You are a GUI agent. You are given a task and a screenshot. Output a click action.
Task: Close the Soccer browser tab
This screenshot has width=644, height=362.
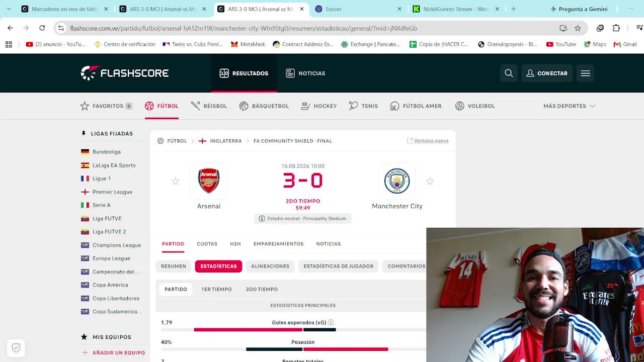click(x=399, y=9)
